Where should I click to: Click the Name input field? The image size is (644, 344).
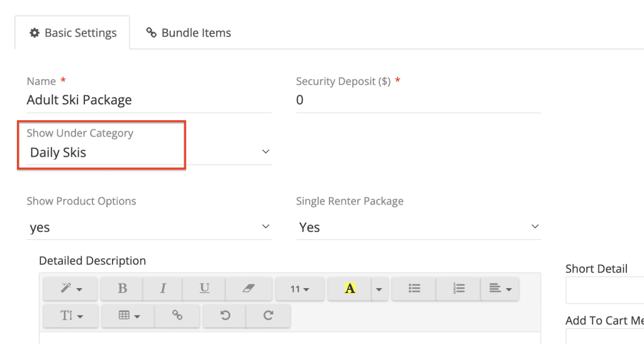(x=148, y=100)
